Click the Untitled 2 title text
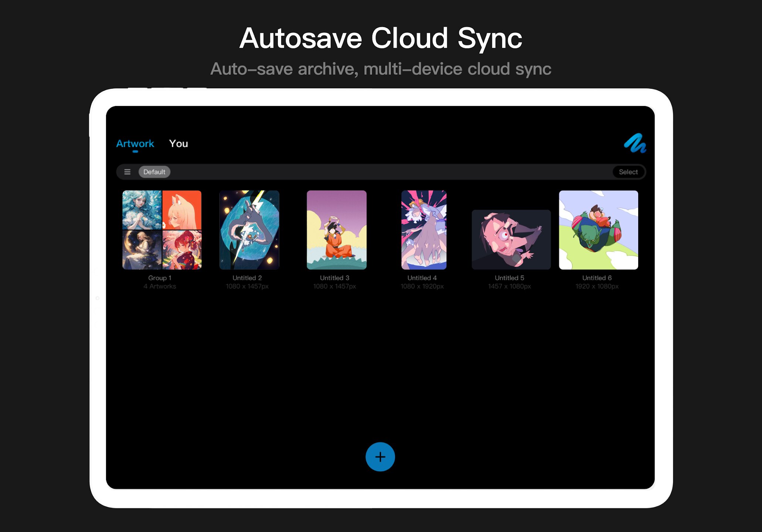Viewport: 762px width, 532px height. tap(247, 278)
